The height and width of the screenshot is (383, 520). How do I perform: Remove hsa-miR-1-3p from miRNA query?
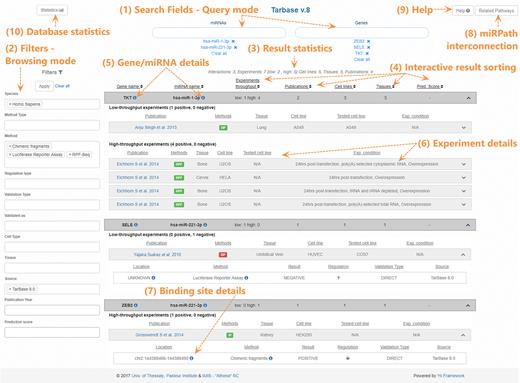tap(233, 41)
